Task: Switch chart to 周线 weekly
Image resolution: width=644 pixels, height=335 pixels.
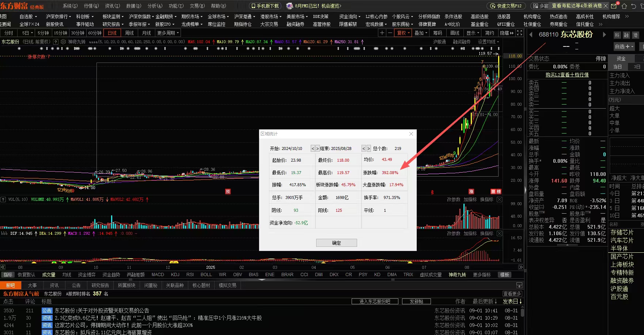Action: [x=129, y=33]
